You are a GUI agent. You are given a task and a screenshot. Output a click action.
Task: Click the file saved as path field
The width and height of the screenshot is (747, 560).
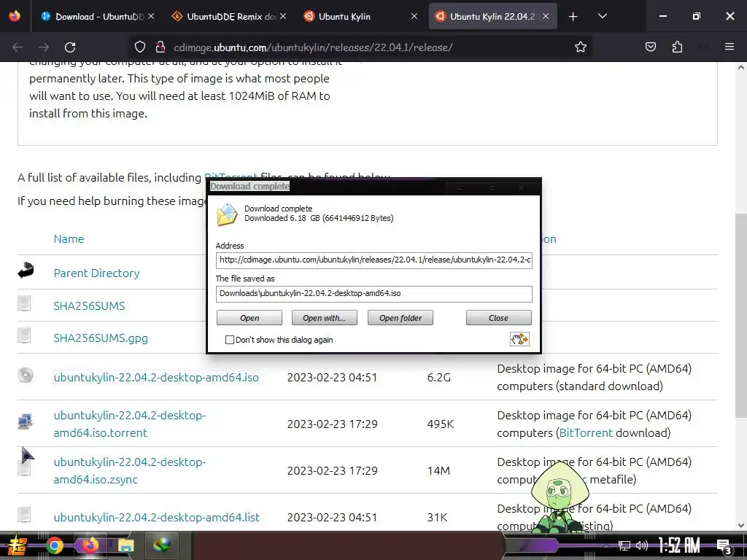(374, 294)
